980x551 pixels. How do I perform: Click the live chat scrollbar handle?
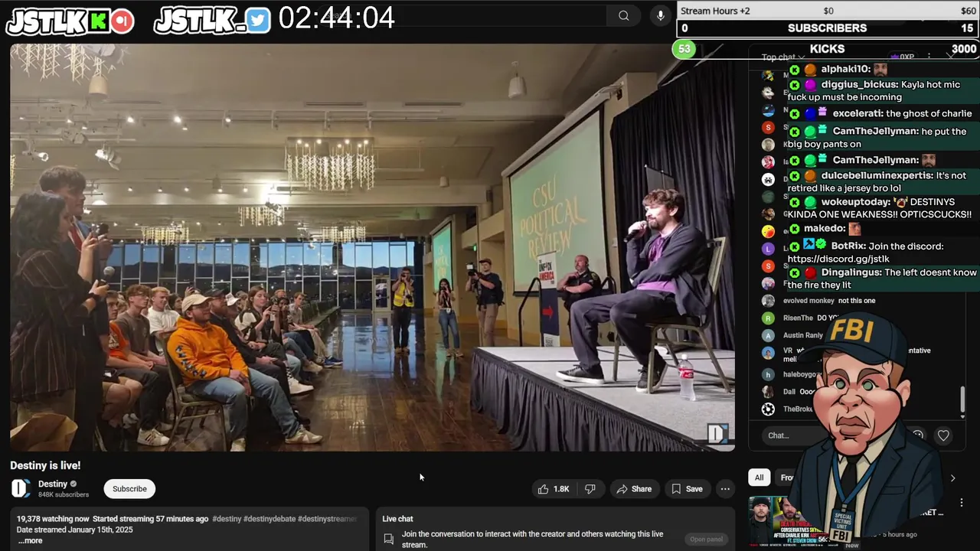(963, 399)
